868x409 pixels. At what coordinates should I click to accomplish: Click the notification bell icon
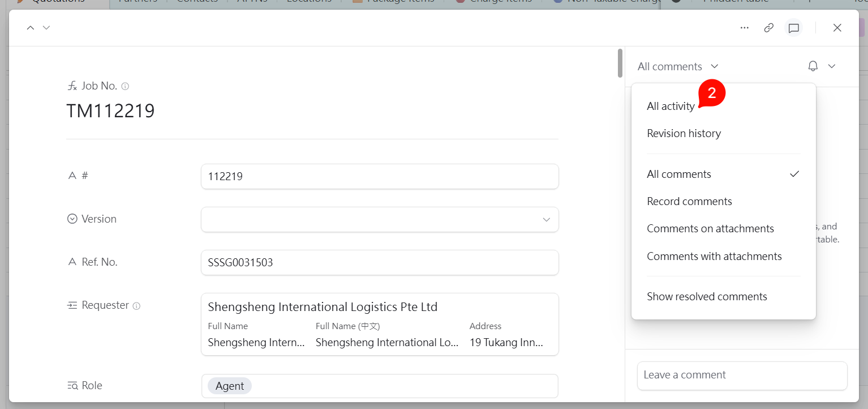(813, 66)
